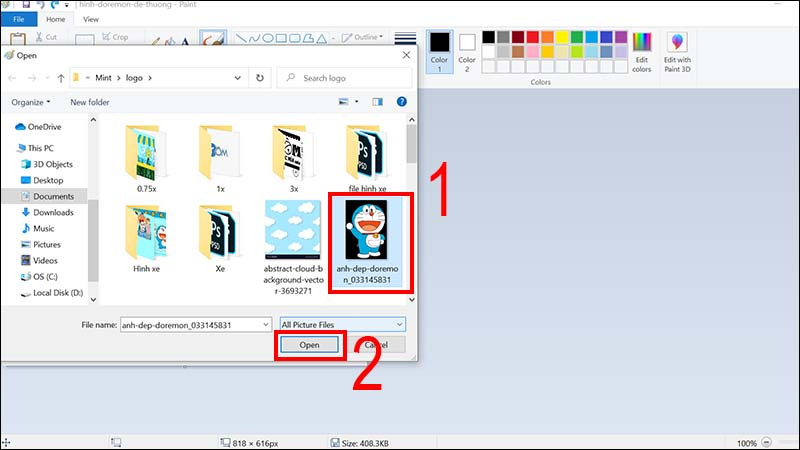
Task: Select the file hinh xe folder
Action: coord(367,159)
